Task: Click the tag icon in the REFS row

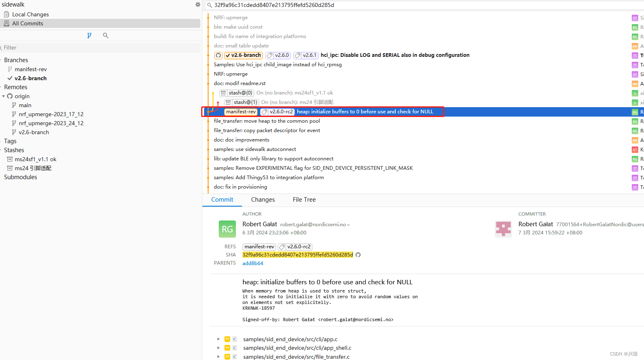Action: pyautogui.click(x=282, y=247)
